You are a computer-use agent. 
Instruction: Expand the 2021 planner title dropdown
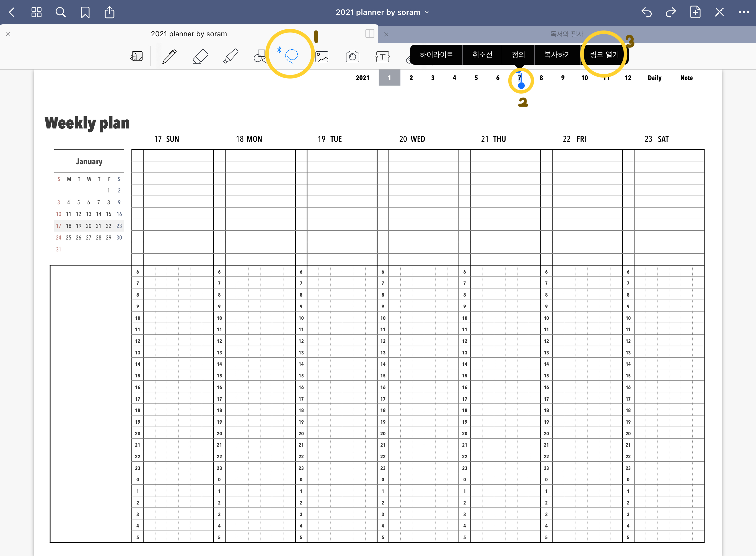click(x=382, y=12)
